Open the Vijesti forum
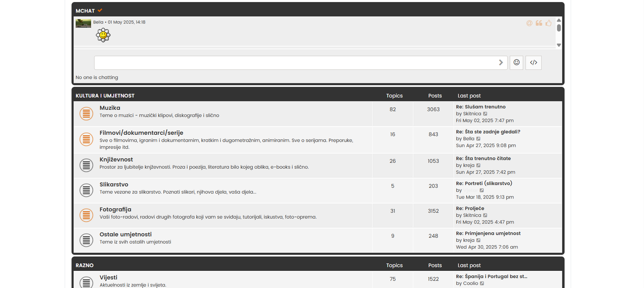644x288 pixels. pos(109,277)
